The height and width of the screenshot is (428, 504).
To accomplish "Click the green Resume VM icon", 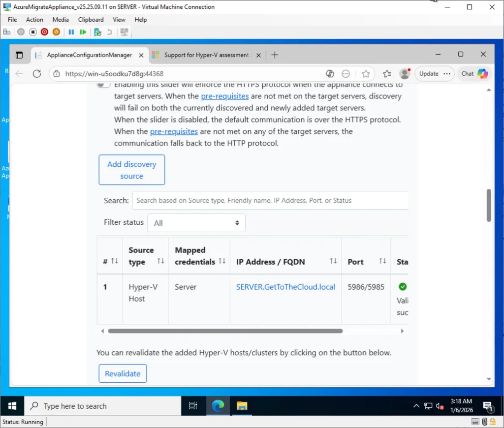I will [x=83, y=32].
